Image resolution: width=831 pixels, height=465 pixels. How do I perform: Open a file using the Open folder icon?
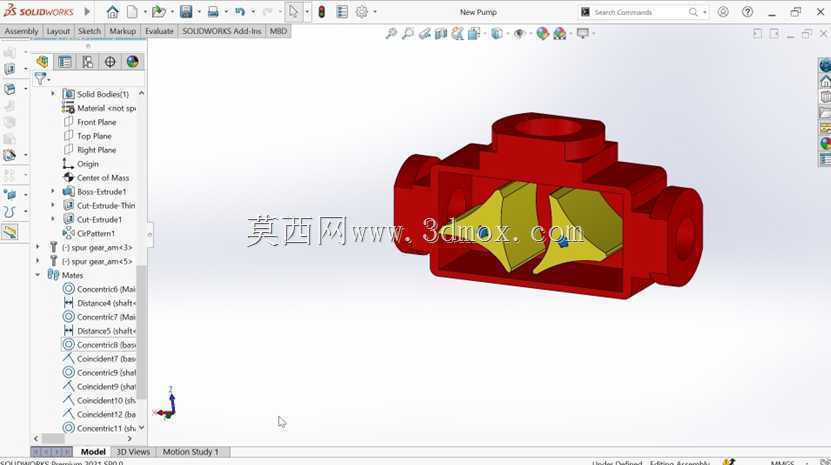[158, 12]
